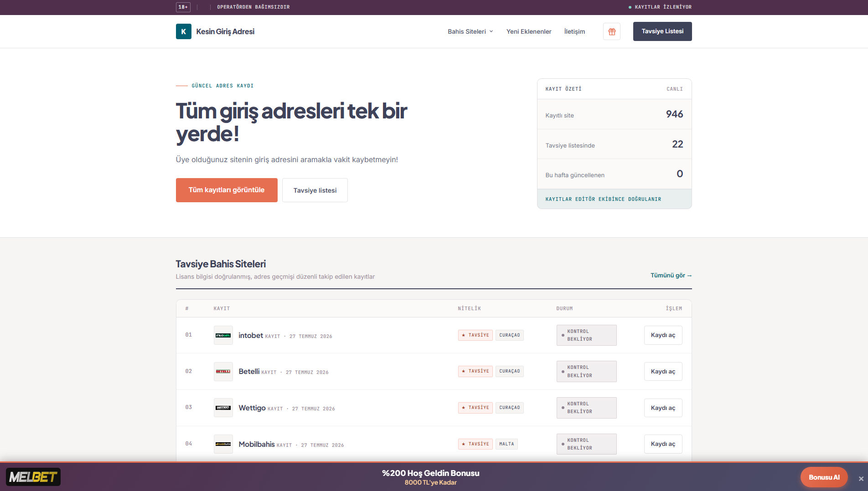Click the Bu hafta güncellenen value 0
This screenshot has width=868, height=491.
pos(680,174)
